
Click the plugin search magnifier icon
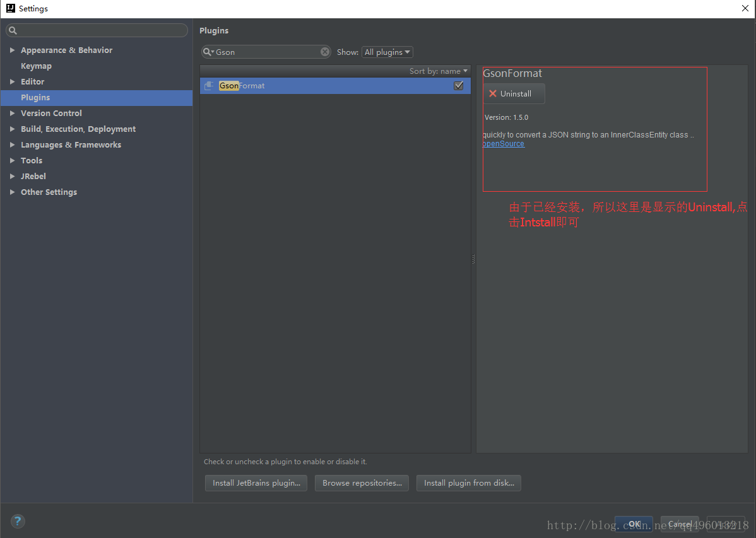[208, 52]
